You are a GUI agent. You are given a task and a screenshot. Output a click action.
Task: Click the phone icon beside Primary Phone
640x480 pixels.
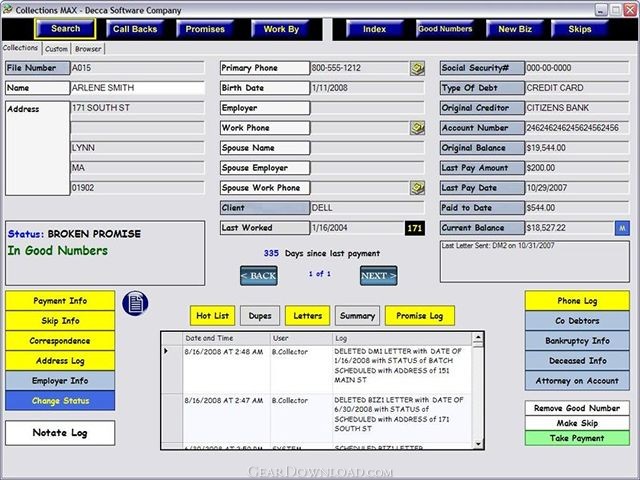pyautogui.click(x=417, y=69)
